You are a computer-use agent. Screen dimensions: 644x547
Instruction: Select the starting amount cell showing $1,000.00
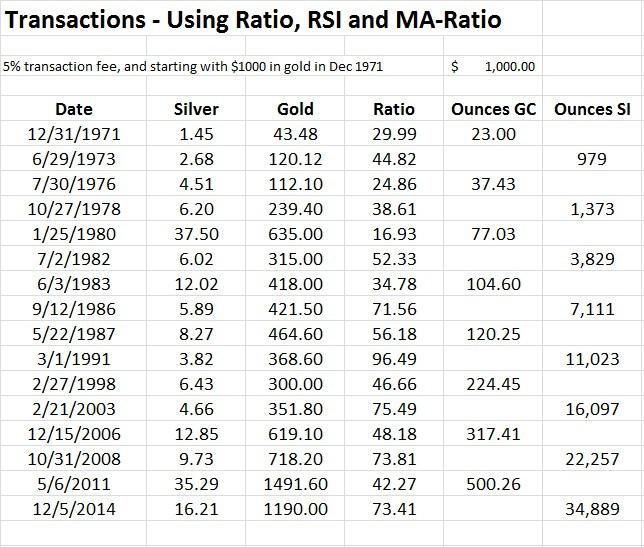[494, 66]
